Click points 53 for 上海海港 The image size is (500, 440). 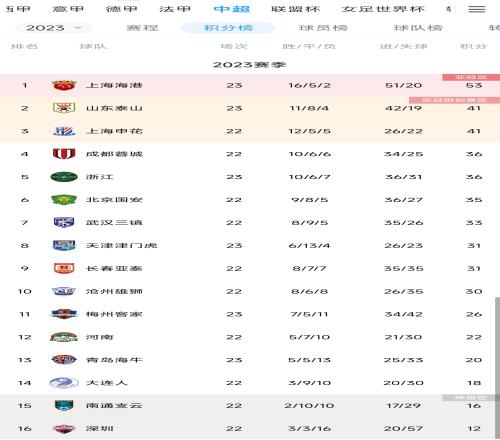tap(474, 85)
